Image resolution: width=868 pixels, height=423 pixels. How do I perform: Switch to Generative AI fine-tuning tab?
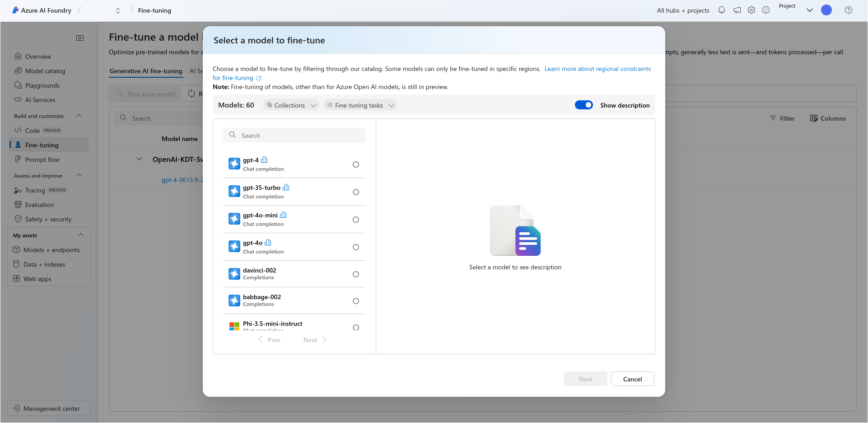click(x=146, y=71)
